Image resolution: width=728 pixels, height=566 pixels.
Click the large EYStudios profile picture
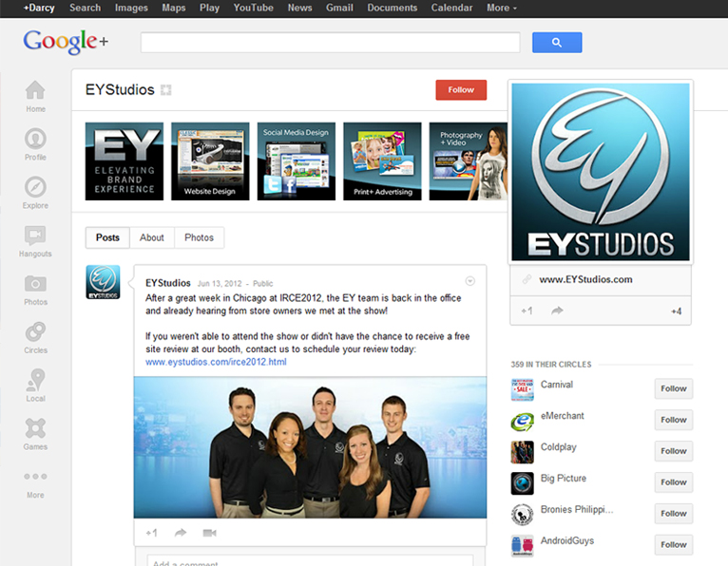tap(601, 172)
